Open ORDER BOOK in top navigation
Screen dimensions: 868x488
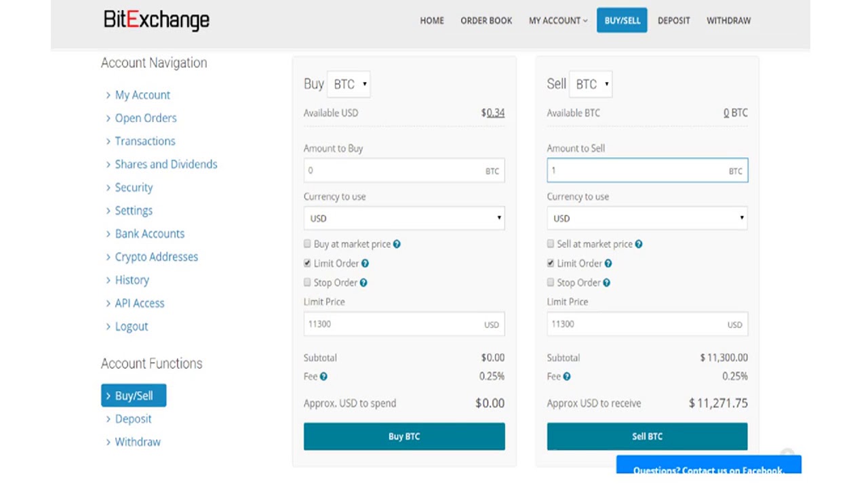[x=486, y=21]
